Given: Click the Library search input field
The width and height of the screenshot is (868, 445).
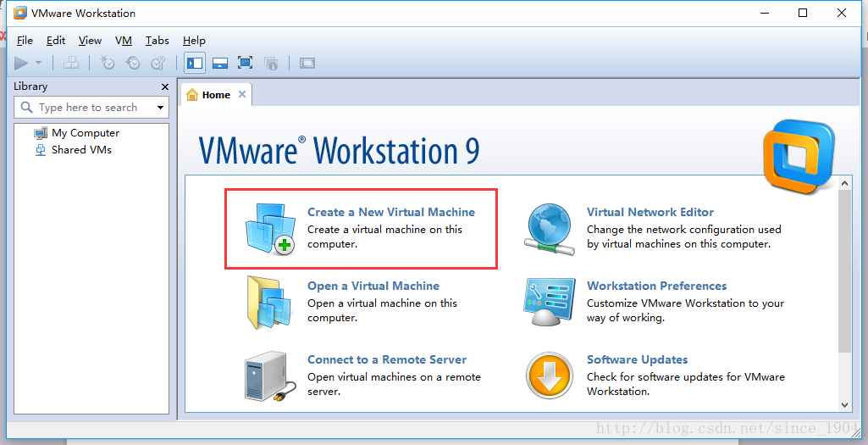Looking at the screenshot, I should point(91,108).
